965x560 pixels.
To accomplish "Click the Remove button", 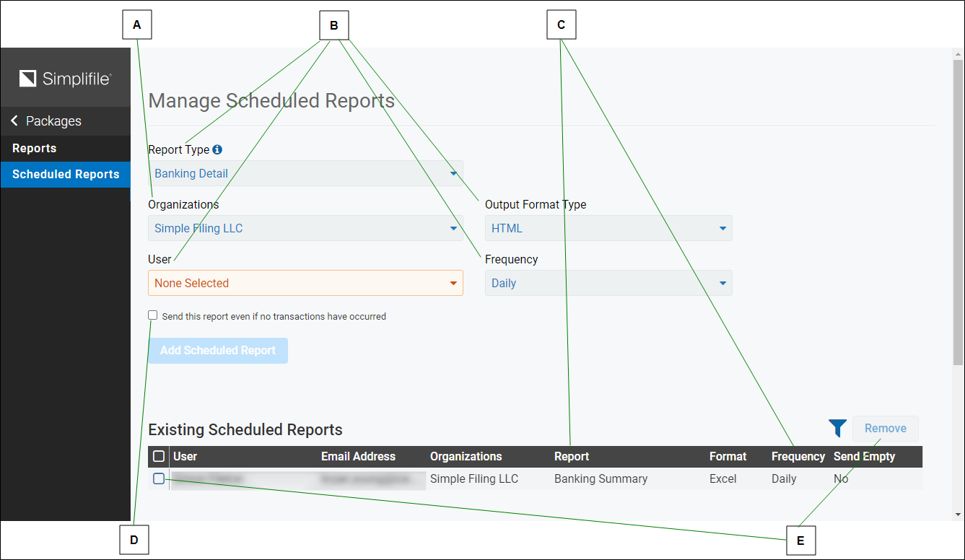I will (886, 428).
